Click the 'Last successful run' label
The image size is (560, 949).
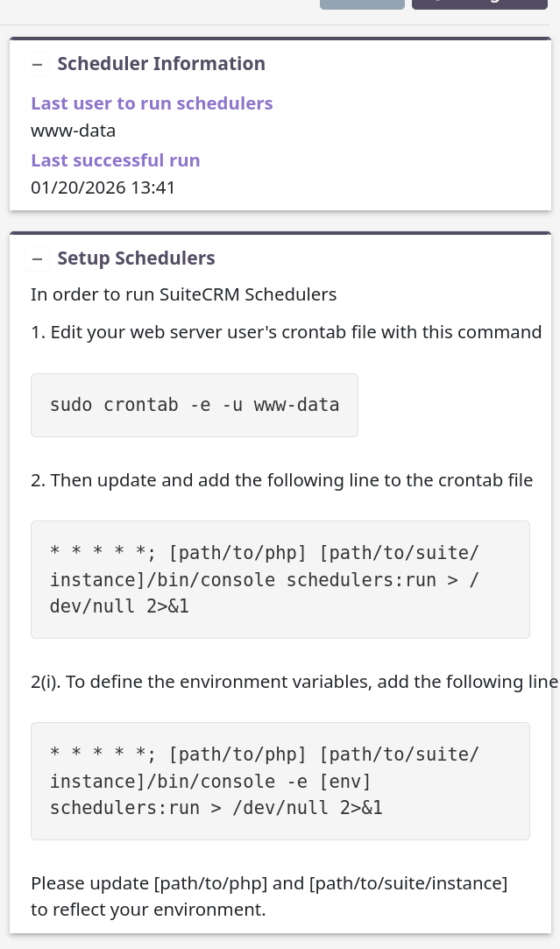click(x=116, y=160)
